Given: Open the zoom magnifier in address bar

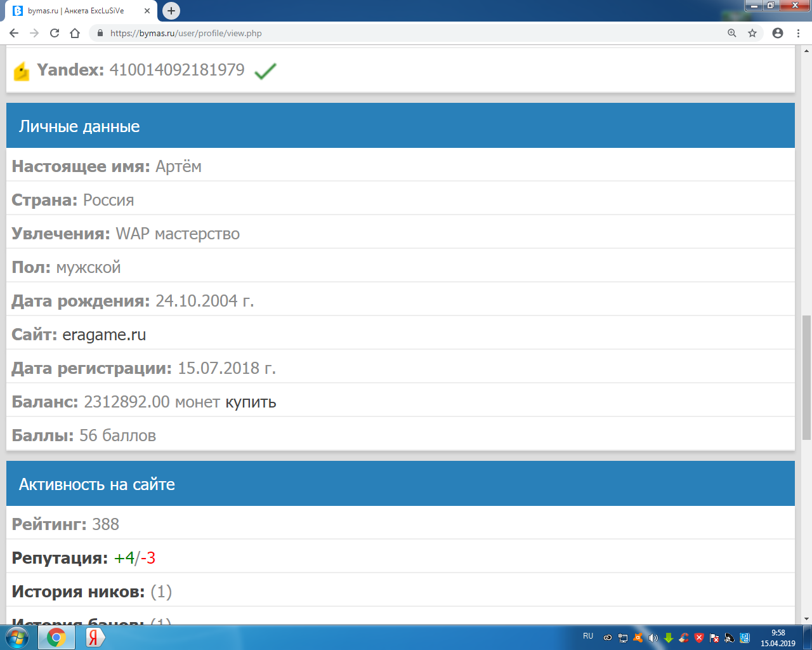Looking at the screenshot, I should 732,33.
